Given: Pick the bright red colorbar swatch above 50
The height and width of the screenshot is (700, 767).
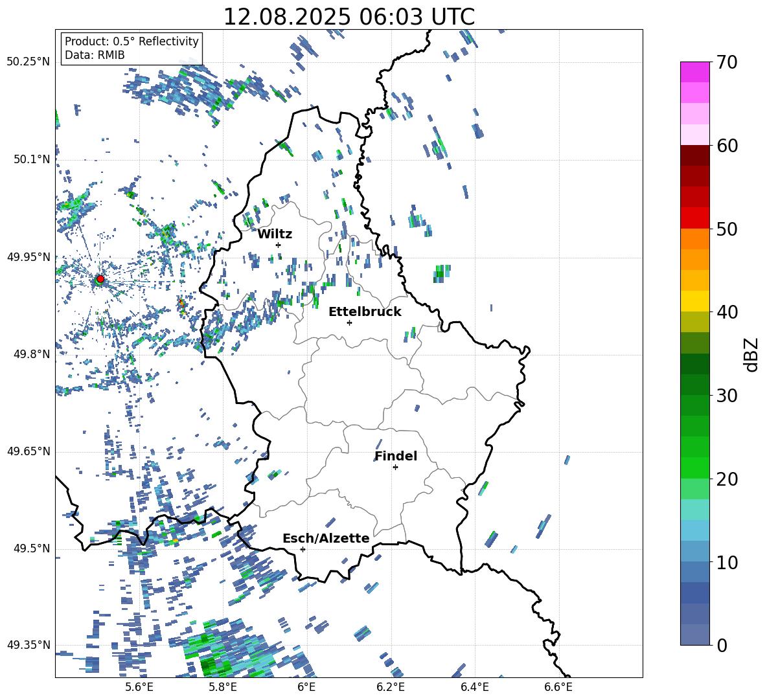Looking at the screenshot, I should click(x=695, y=218).
